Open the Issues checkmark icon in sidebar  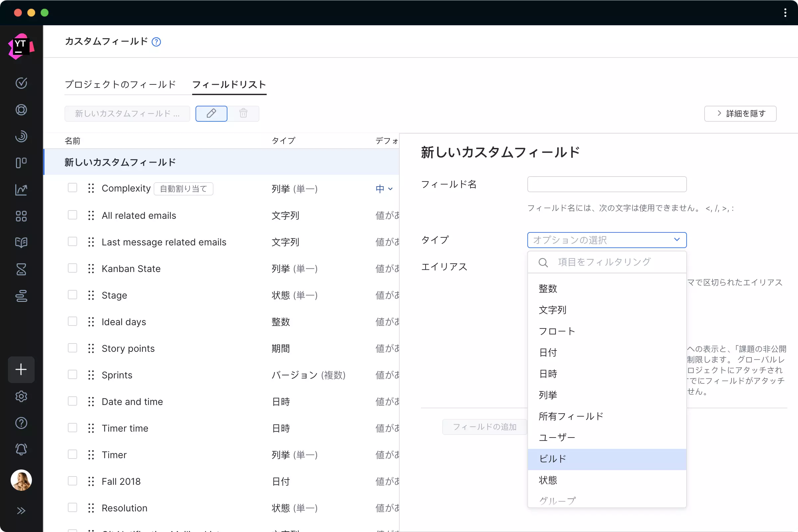tap(21, 83)
